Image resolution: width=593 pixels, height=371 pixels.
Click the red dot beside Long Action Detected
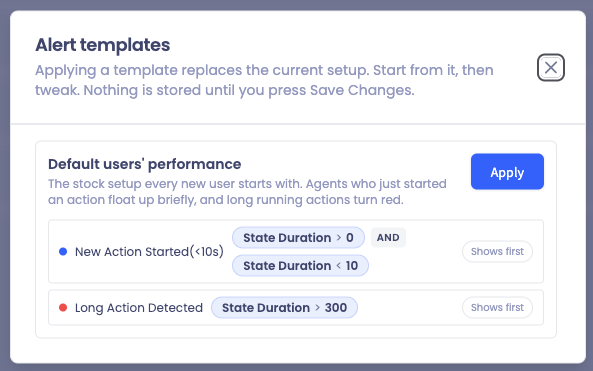[63, 307]
